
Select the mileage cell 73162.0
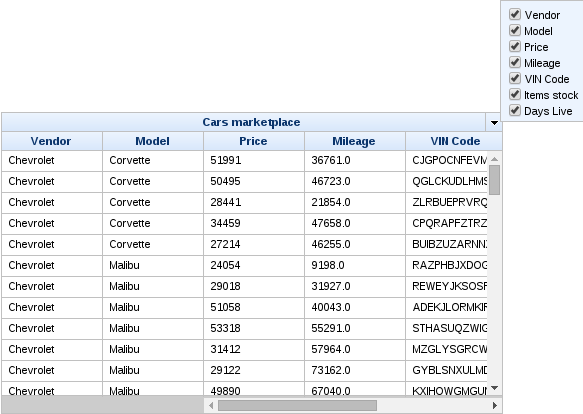pyautogui.click(x=355, y=371)
